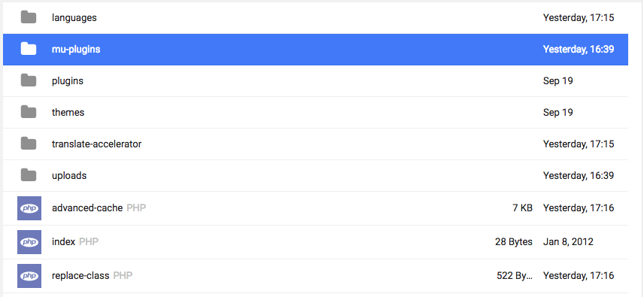
Task: Click the plugins folder icon
Action: (29, 80)
